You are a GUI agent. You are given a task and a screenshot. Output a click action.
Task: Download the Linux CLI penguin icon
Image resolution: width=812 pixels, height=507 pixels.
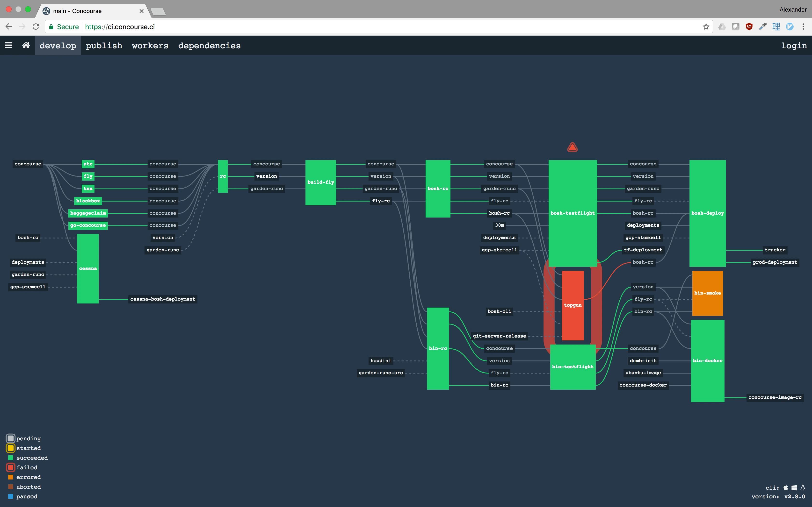click(803, 487)
